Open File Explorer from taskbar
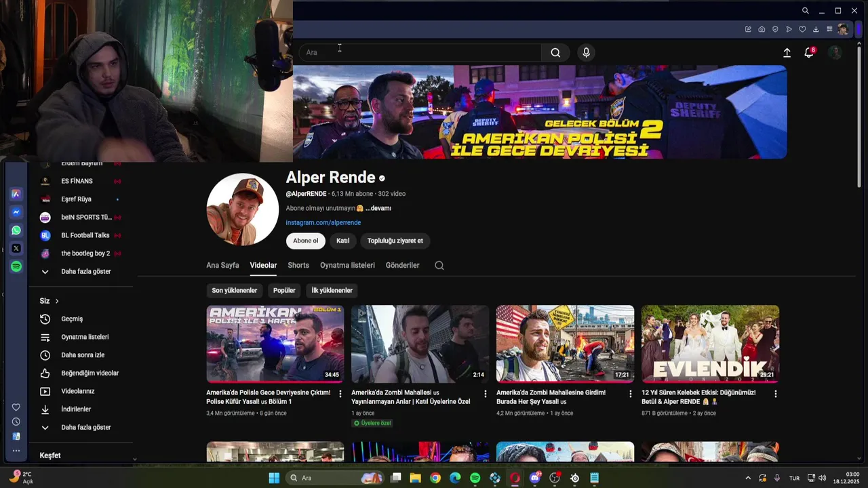 click(x=416, y=478)
